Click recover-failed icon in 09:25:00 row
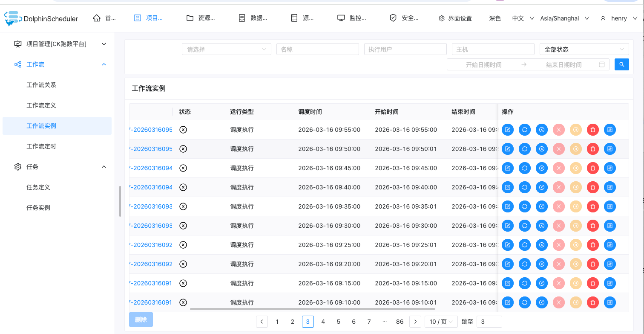Screen dimensions: 644x334 pyautogui.click(x=542, y=245)
